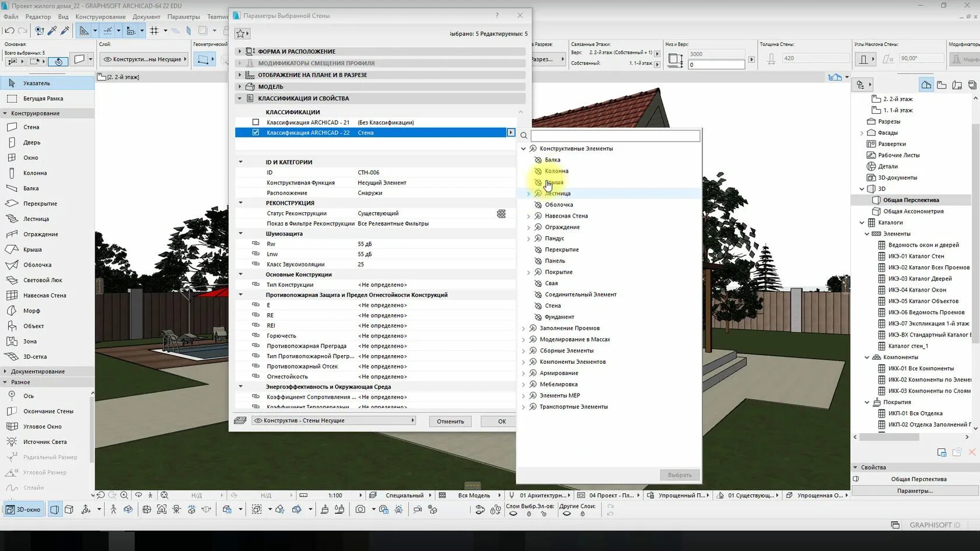Toggle link icon for Тип Конструкции property
The width and height of the screenshot is (980, 551).
256,285
